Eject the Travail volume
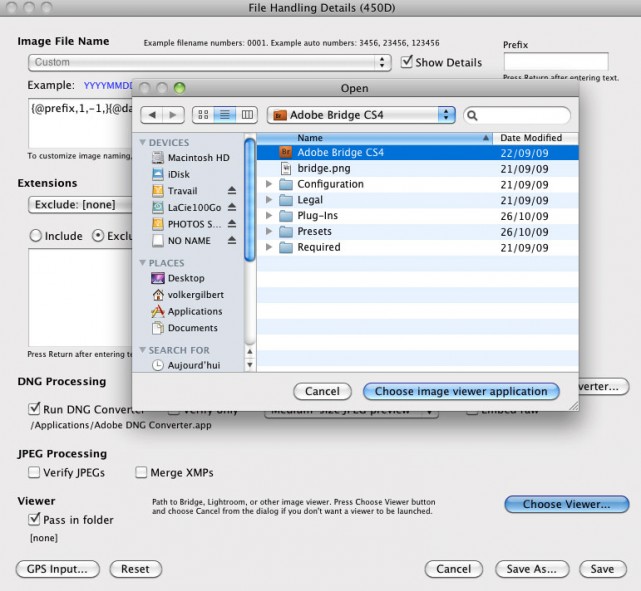Screen dimensions: 641x591 [232, 190]
